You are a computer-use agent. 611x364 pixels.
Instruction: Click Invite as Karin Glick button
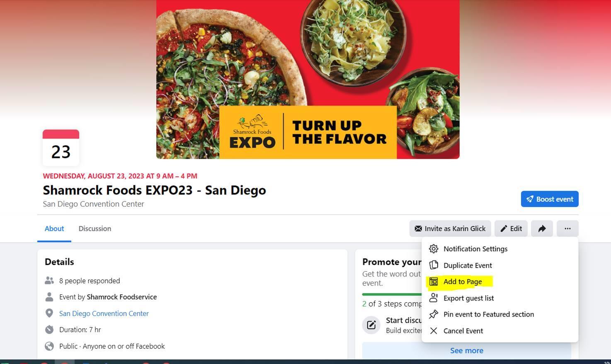(450, 228)
